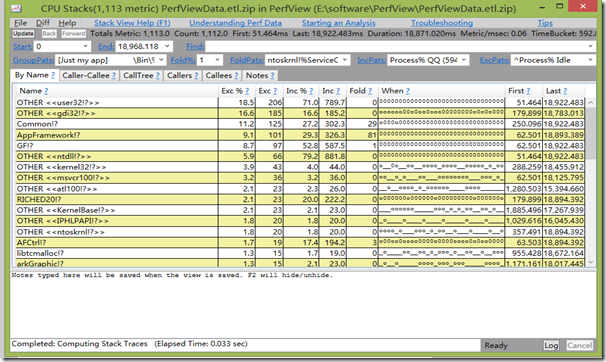Switch to the By Name tab

tap(35, 75)
